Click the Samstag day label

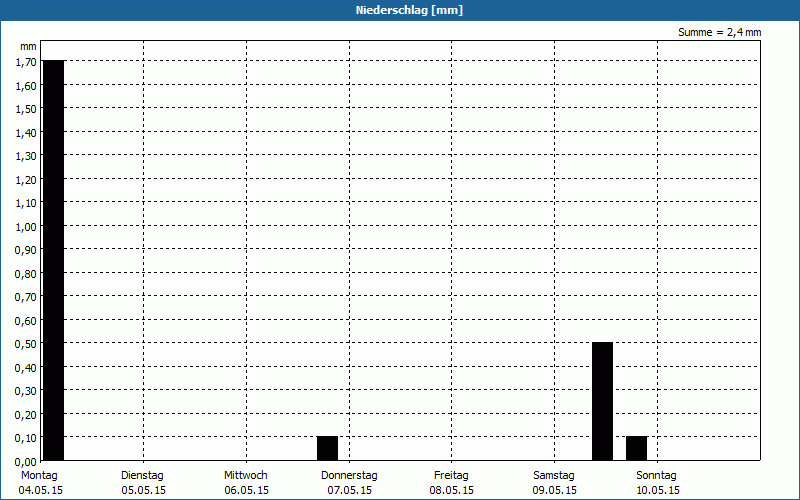554,476
